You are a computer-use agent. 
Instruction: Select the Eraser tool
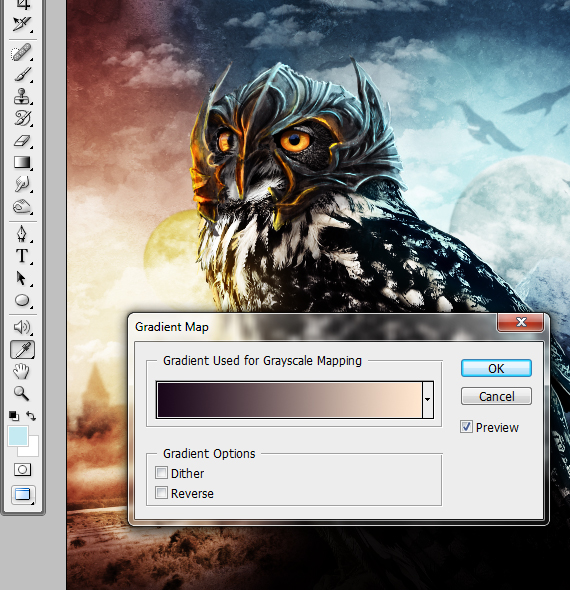coord(22,140)
